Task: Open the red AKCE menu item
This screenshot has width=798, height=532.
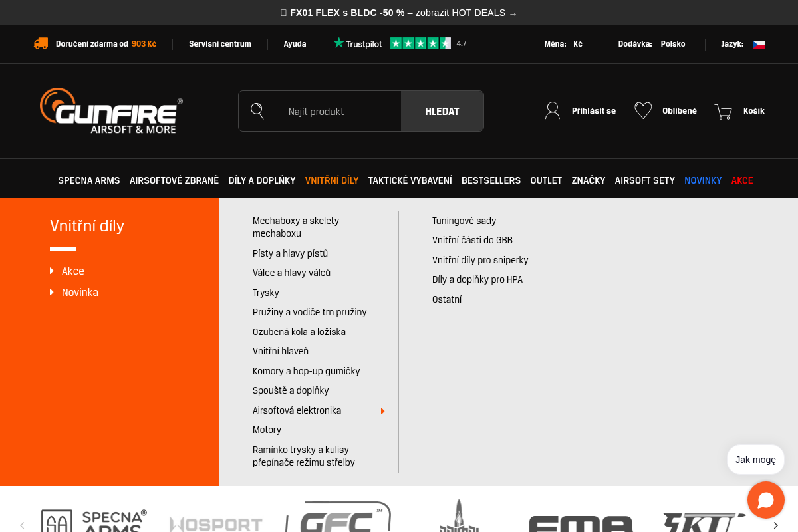Action: click(742, 180)
